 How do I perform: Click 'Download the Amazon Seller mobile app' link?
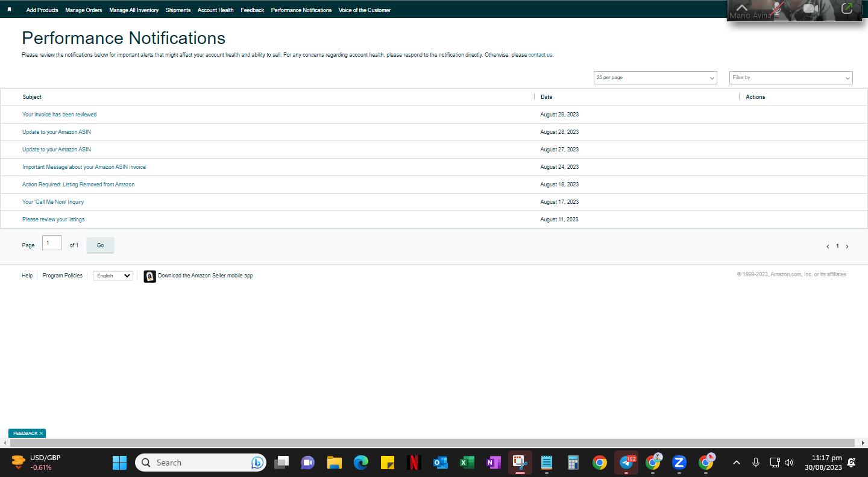pyautogui.click(x=206, y=276)
